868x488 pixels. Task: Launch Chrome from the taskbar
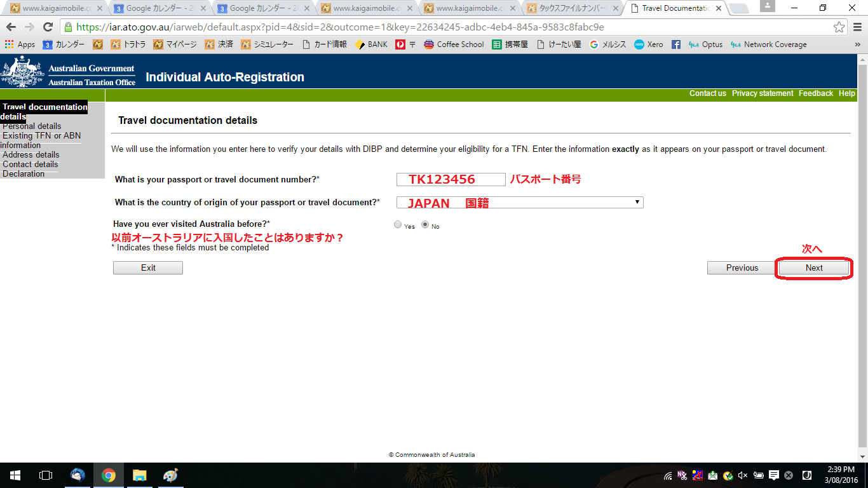click(109, 475)
